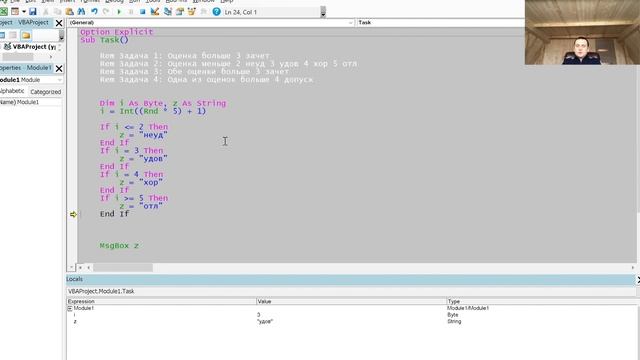Click the yellow execution arrow in margin
Image resolution: width=640 pixels, height=360 pixels.
click(x=73, y=214)
